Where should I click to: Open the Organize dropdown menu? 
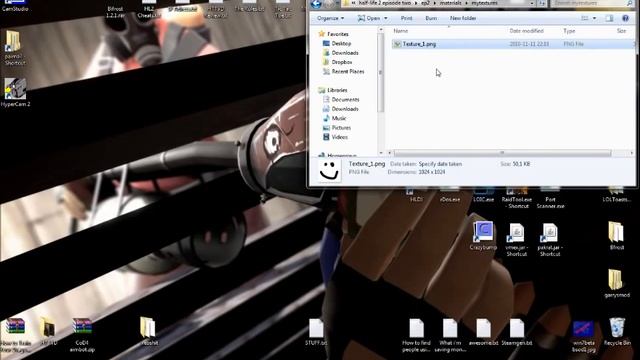point(330,18)
